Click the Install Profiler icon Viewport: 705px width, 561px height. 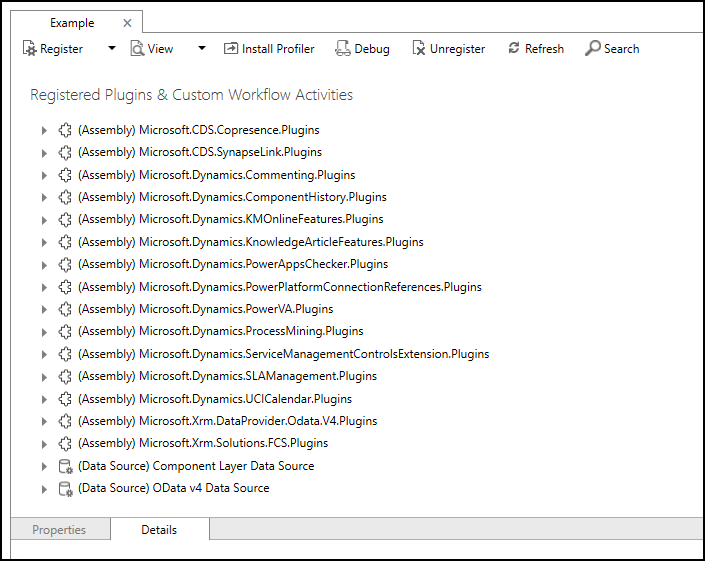[x=231, y=49]
